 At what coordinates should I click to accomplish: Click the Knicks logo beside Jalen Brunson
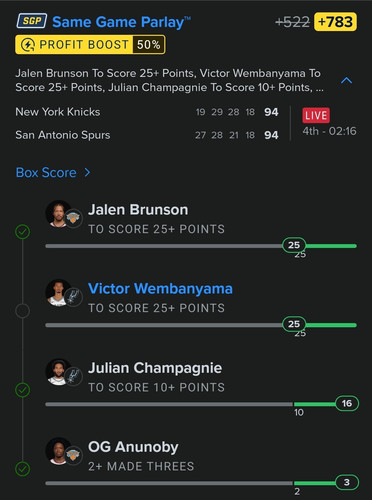pos(73,218)
